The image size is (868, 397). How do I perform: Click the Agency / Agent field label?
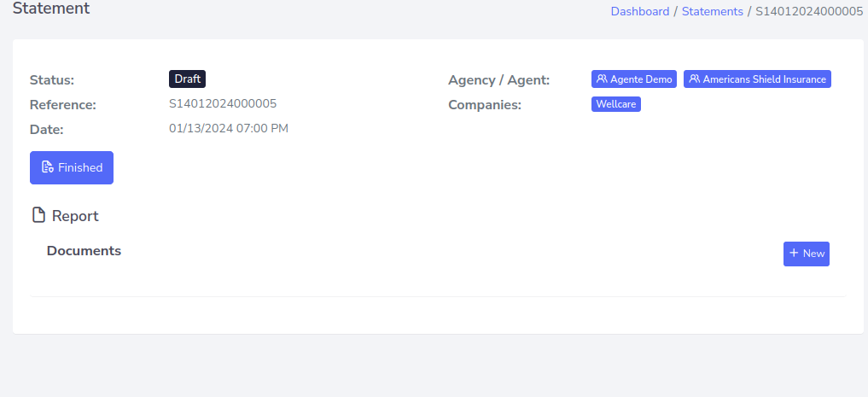pos(498,80)
